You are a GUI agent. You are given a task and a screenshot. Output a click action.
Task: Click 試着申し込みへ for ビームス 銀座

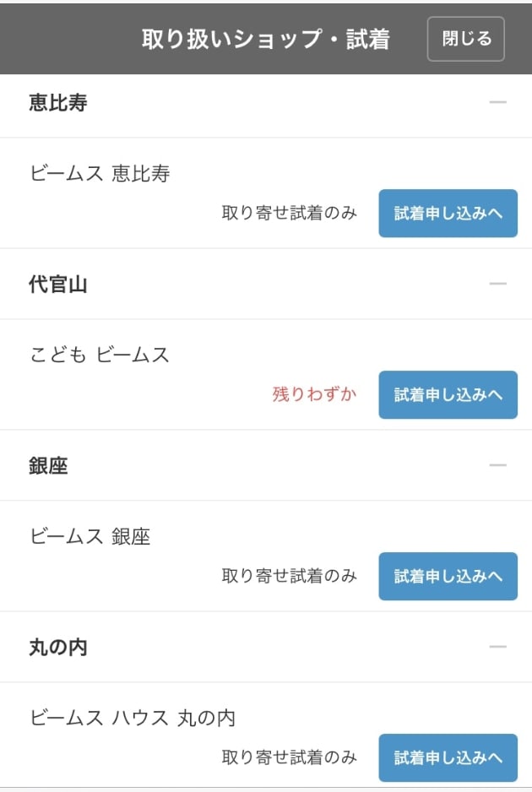tap(448, 577)
